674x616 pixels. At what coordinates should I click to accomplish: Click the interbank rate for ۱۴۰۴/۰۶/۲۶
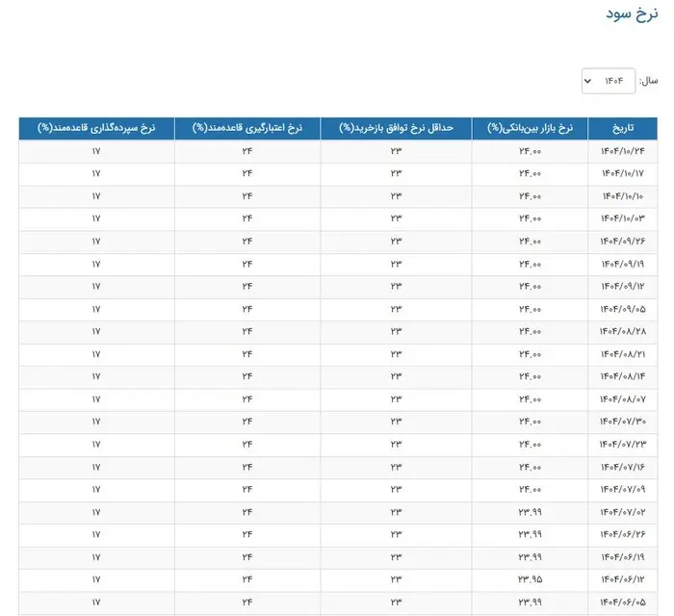(530, 533)
